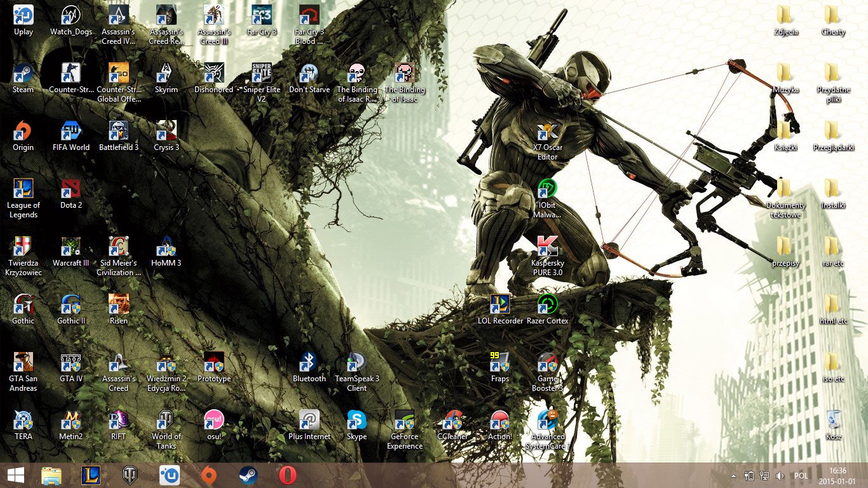868x488 pixels.
Task: Click the IObit Malware icon
Action: 548,198
